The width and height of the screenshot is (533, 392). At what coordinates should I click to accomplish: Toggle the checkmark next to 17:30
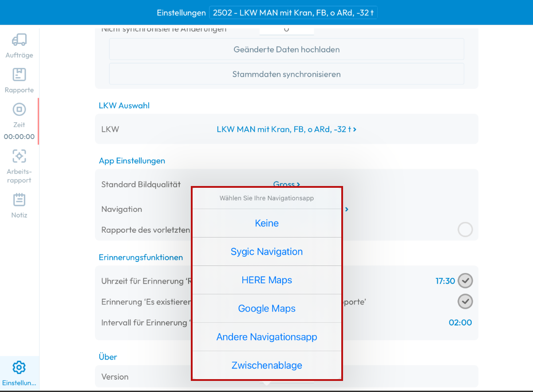coord(465,281)
